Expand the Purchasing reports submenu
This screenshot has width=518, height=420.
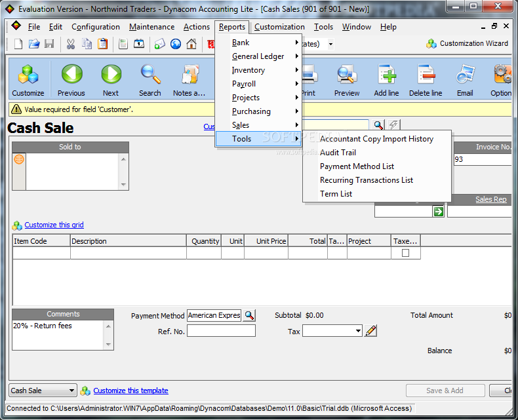coord(258,111)
